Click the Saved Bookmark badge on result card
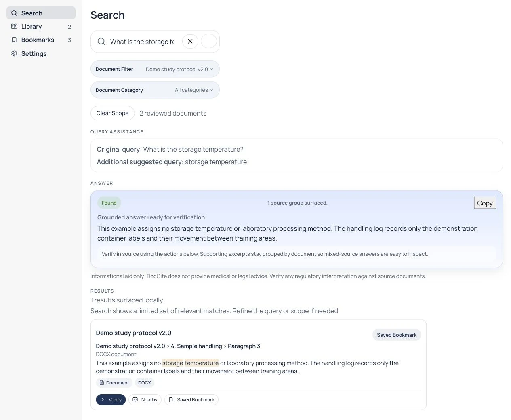Image resolution: width=511 pixels, height=420 pixels. 397,335
